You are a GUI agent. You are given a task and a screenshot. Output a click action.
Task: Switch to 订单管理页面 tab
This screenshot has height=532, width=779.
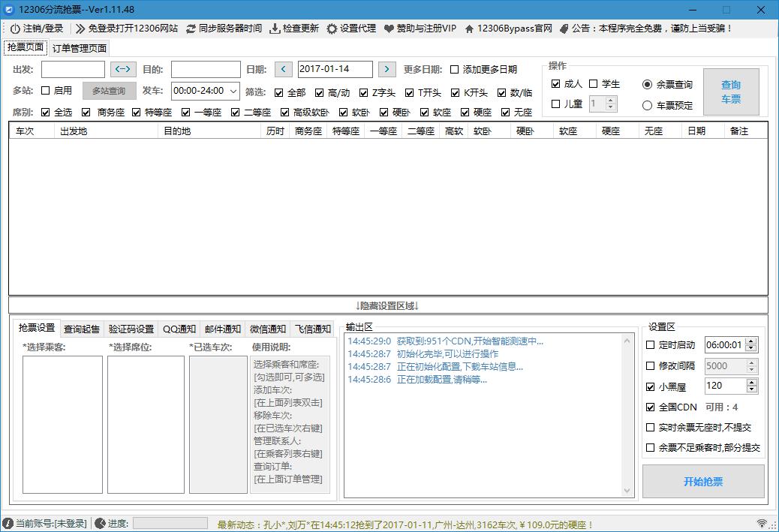click(80, 48)
